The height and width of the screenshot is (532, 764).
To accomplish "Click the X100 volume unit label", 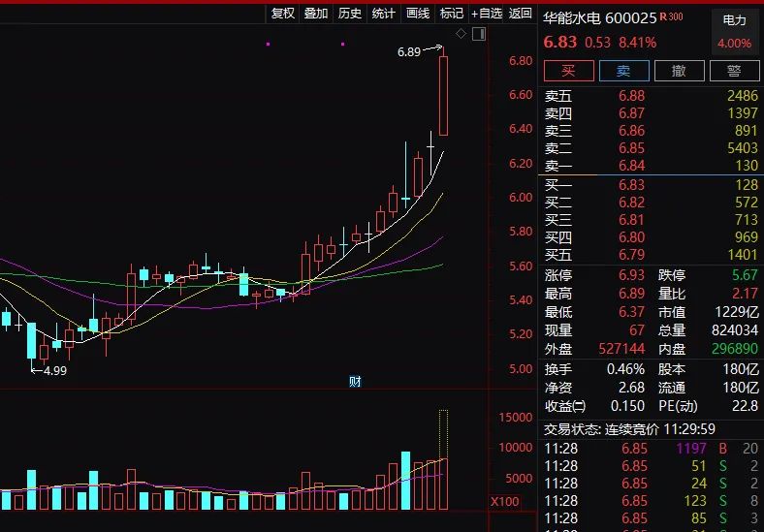I will [x=504, y=502].
